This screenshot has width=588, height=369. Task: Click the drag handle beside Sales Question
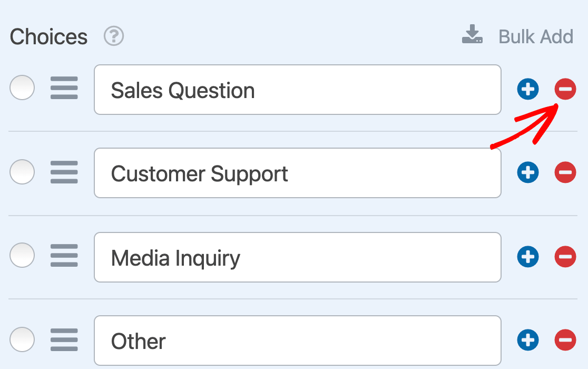click(x=64, y=88)
